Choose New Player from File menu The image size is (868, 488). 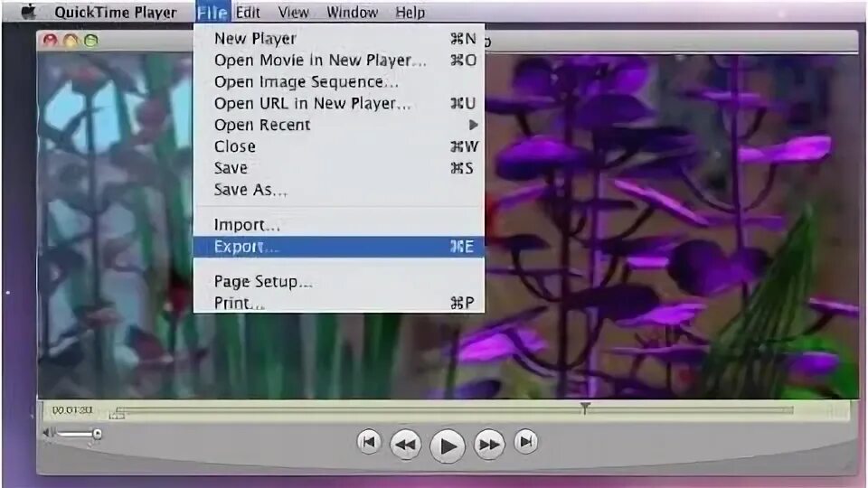(339, 38)
